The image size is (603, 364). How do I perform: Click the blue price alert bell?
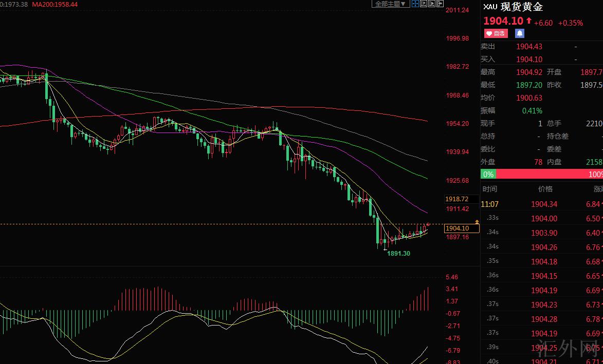click(x=520, y=33)
